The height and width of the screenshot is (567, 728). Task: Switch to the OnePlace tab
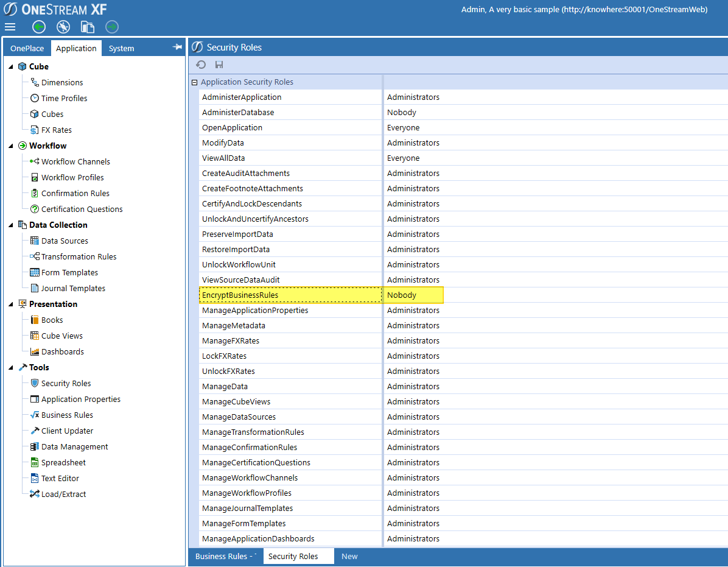point(27,48)
